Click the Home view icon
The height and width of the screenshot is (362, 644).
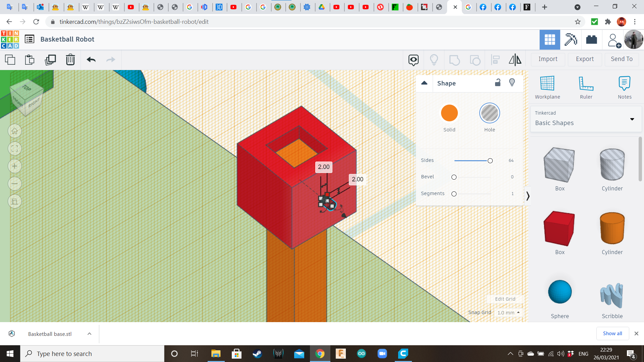tap(14, 131)
